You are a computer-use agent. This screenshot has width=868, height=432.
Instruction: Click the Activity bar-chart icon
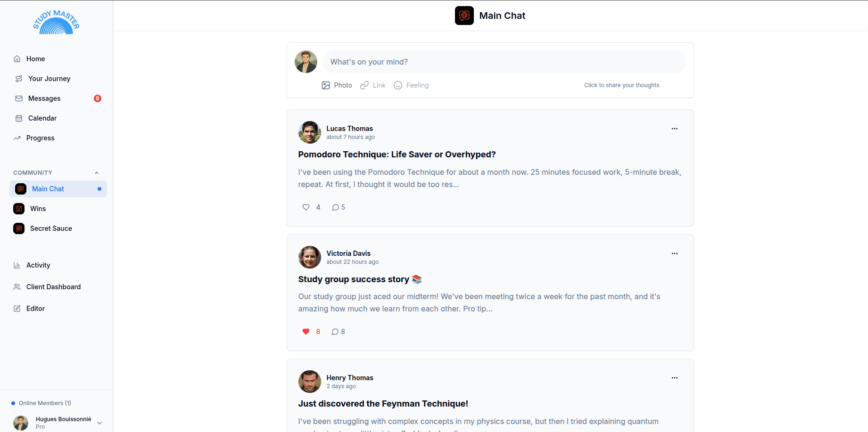tap(17, 265)
